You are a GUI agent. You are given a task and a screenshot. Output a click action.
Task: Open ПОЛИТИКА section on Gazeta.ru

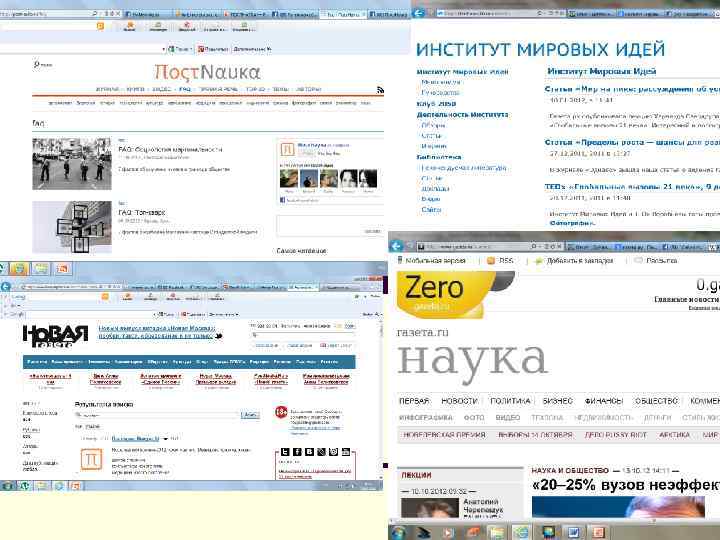(x=510, y=401)
